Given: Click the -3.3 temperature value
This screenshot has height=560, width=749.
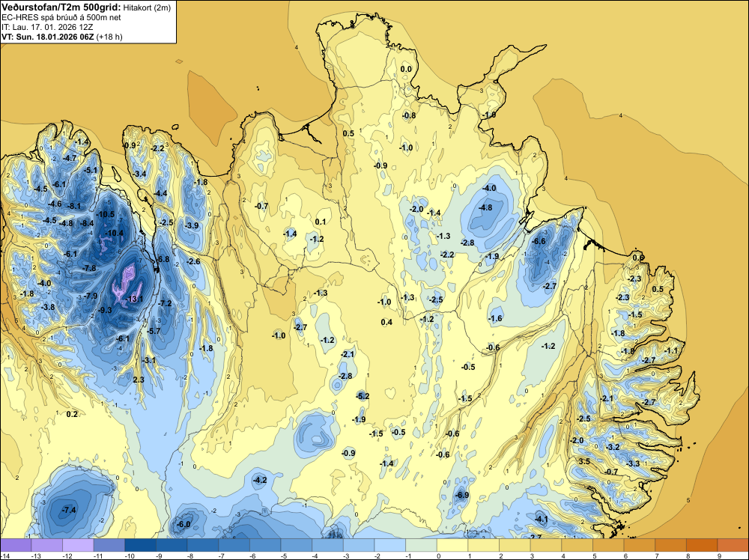Looking at the screenshot, I should 633,463.
